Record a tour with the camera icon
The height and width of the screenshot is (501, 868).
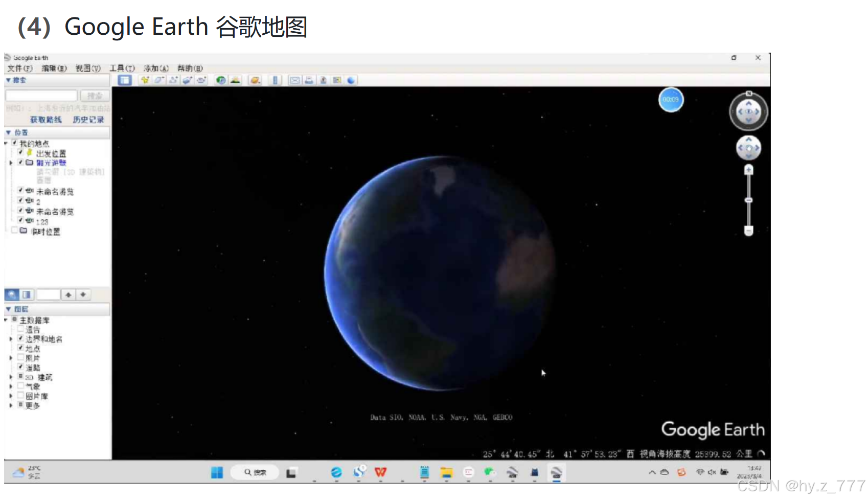(201, 80)
